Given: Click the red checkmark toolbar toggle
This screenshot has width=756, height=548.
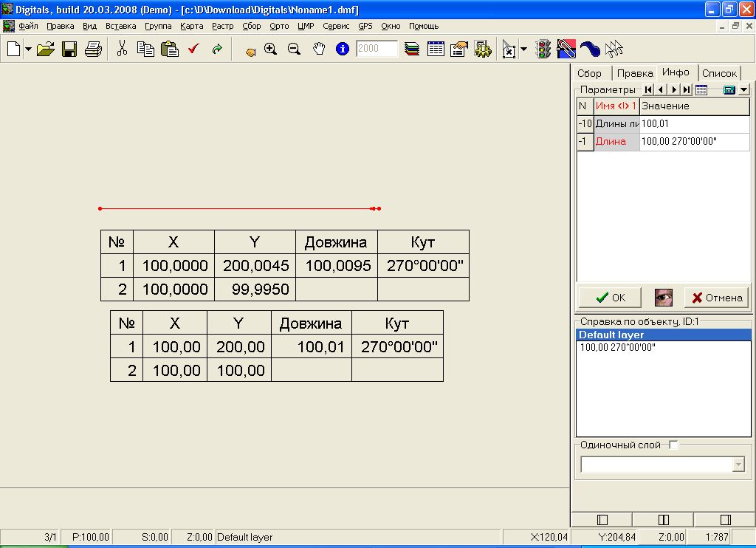Looking at the screenshot, I should pyautogui.click(x=194, y=49).
